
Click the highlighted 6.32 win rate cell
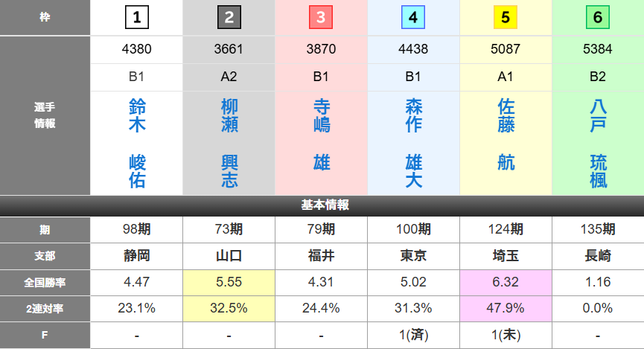(506, 282)
